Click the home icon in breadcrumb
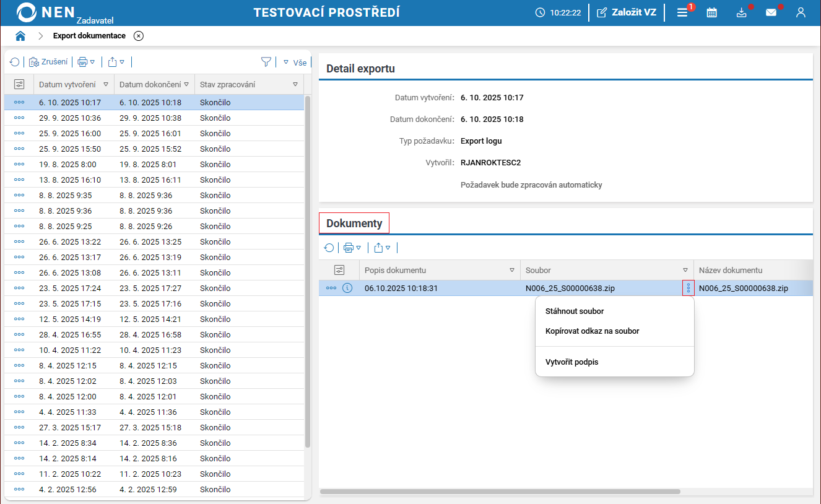821x504 pixels. 20,36
